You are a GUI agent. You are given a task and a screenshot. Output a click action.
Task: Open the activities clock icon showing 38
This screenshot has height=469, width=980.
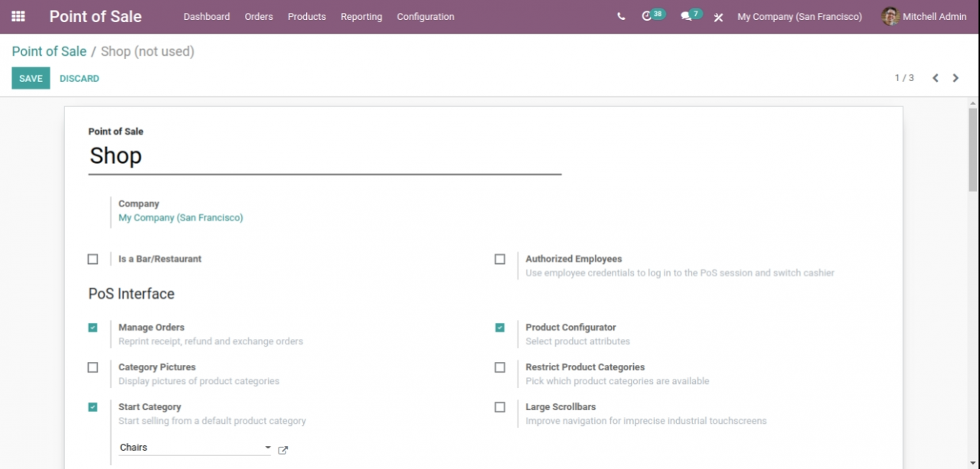(648, 16)
